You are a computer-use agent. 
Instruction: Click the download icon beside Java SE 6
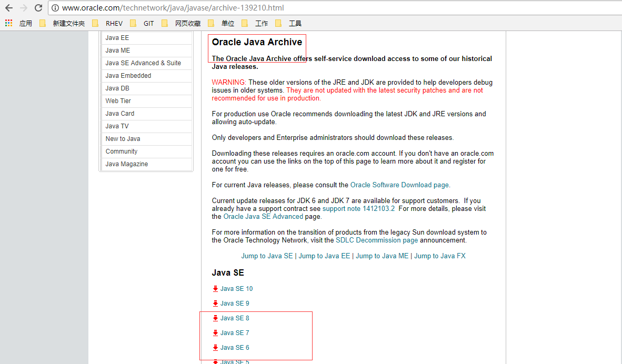pos(215,347)
